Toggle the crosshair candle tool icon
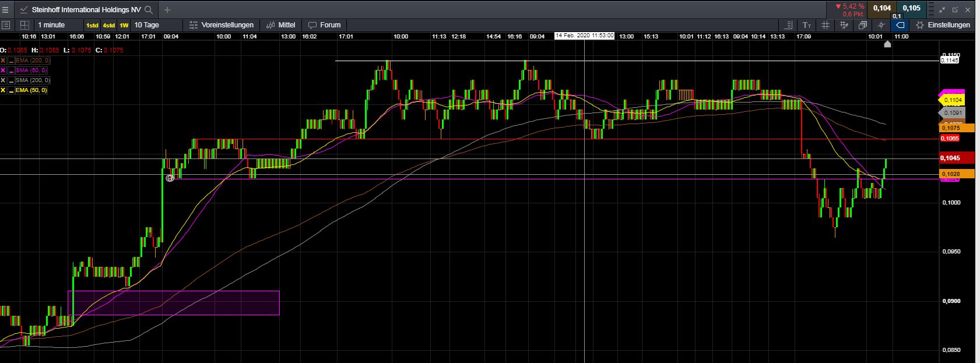The image size is (980, 363). pos(881,25)
